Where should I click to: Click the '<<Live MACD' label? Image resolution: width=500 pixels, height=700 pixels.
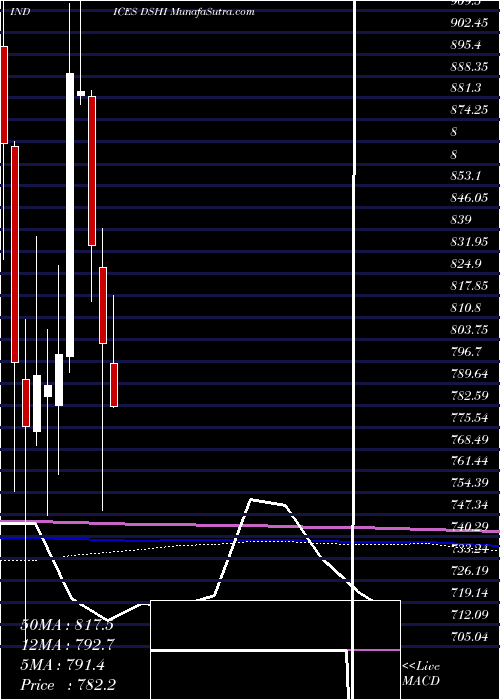(x=421, y=674)
